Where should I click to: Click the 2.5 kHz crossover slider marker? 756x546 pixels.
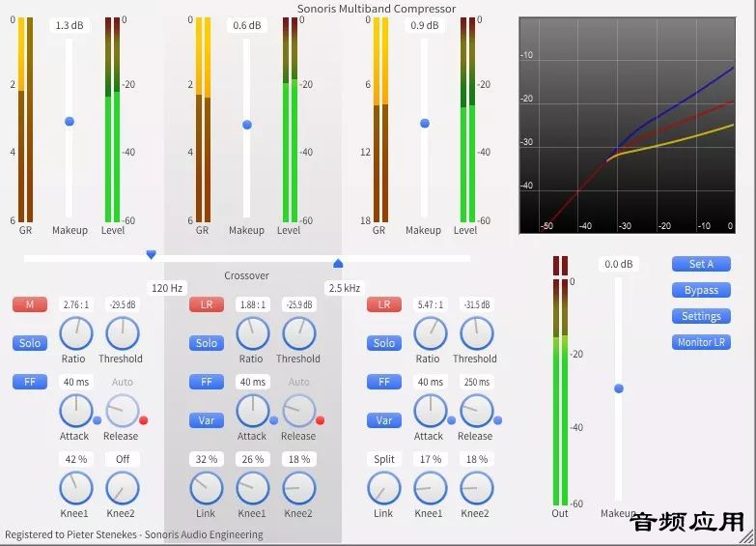(338, 263)
